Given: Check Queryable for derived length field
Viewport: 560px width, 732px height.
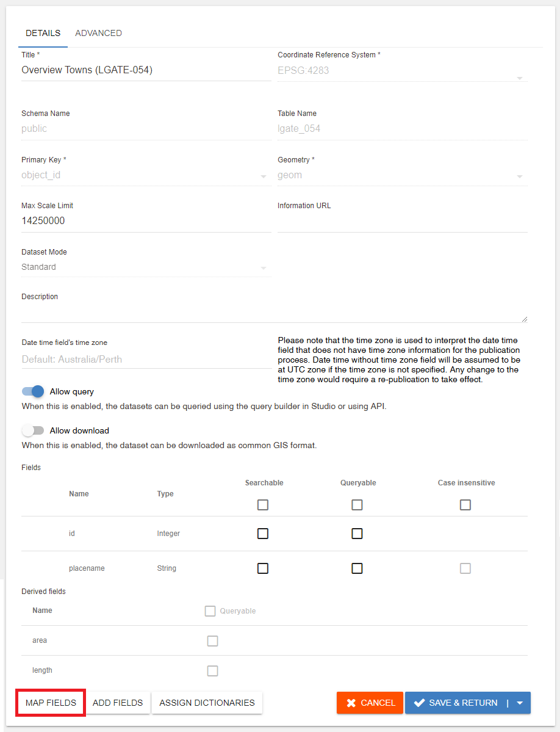Looking at the screenshot, I should 212,671.
